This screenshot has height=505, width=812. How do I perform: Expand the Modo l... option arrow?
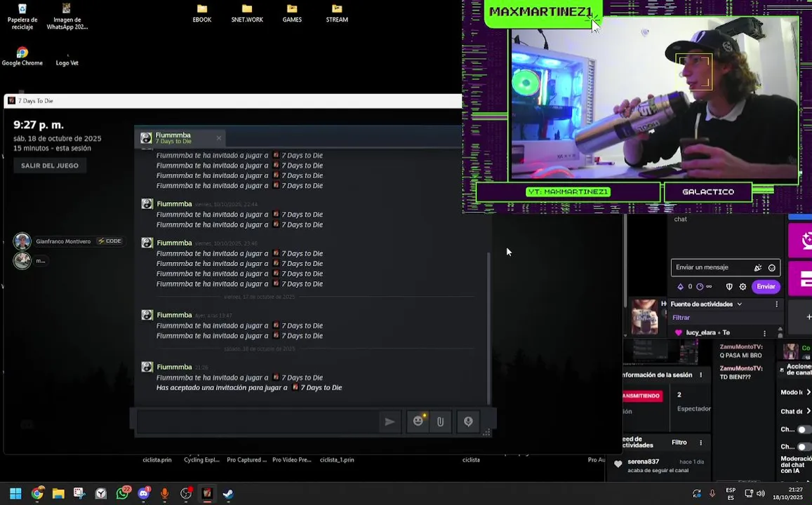(x=808, y=392)
